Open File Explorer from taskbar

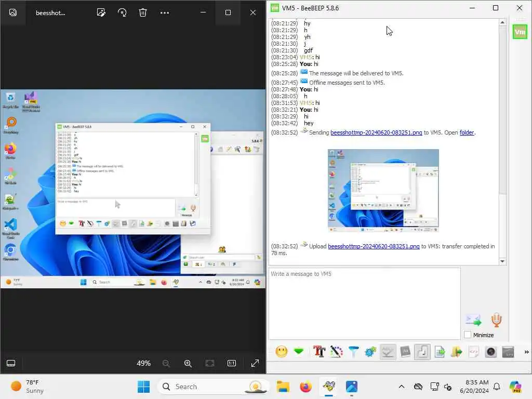click(x=283, y=387)
